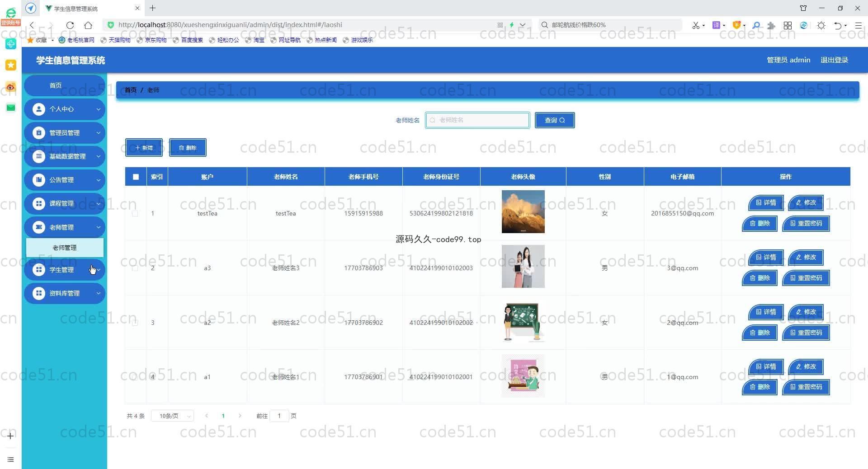Click the undo closed-tab arrow icon
This screenshot has height=469, width=868.
pyautogui.click(x=838, y=25)
